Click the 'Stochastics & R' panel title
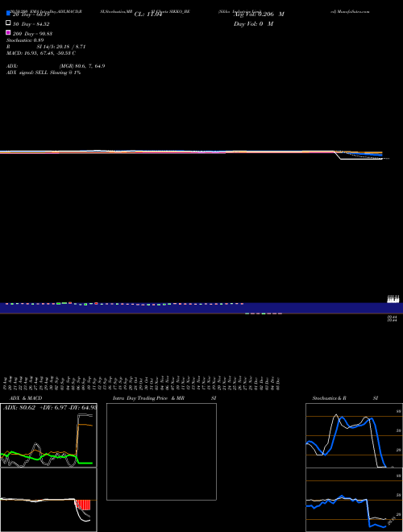Image resolution: width=403 pixels, height=532 pixels. [x=329, y=398]
